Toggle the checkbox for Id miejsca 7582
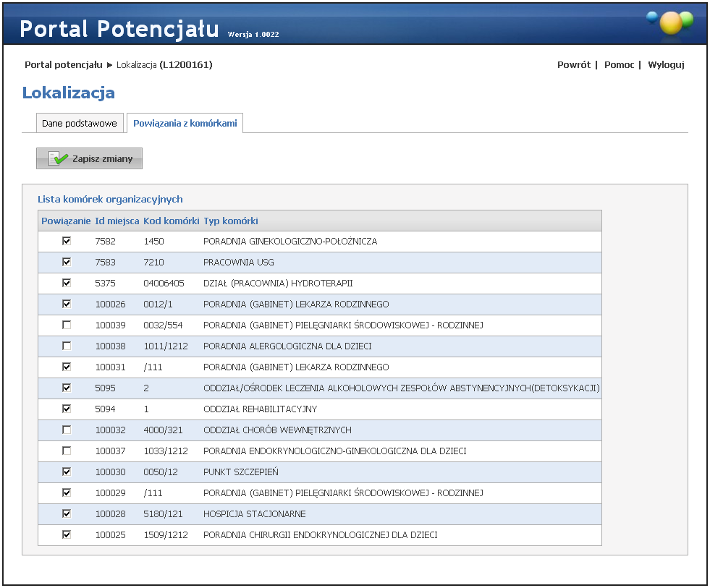 pos(67,241)
